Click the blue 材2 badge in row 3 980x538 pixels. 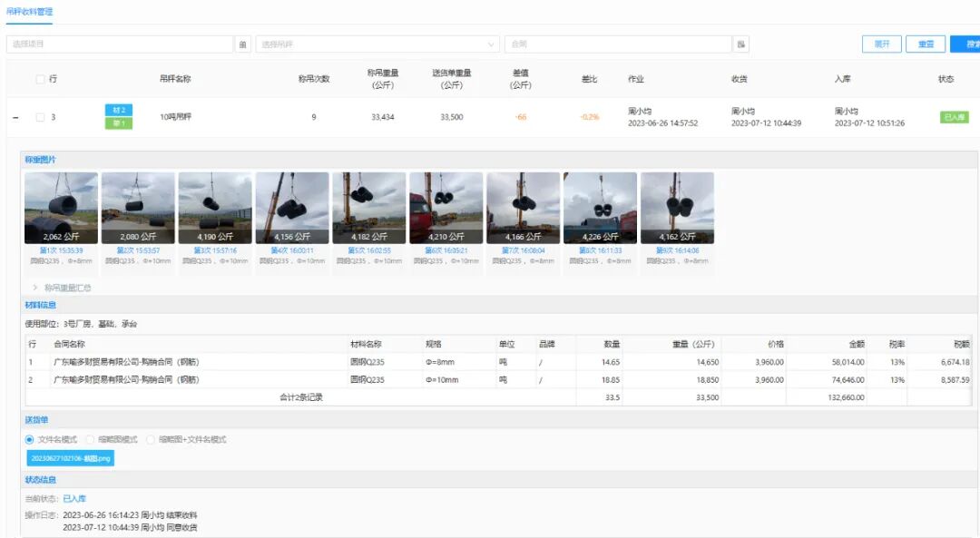click(118, 110)
